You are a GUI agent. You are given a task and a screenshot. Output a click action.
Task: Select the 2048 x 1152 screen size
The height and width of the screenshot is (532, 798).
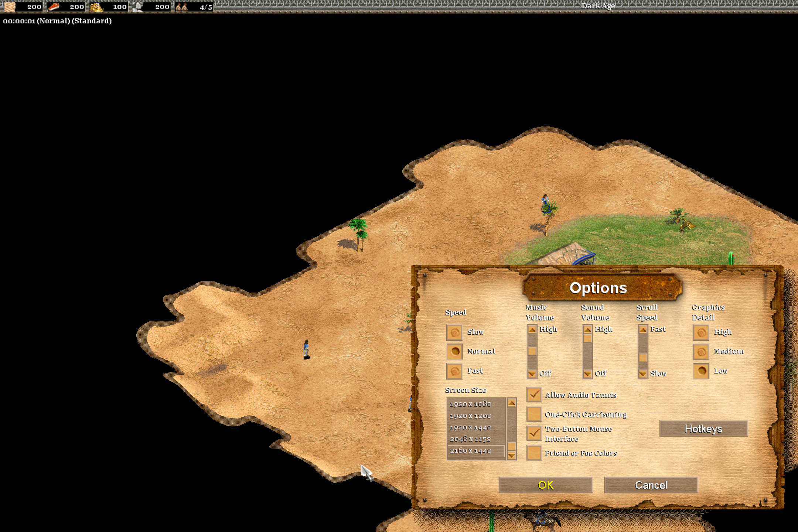tap(470, 439)
